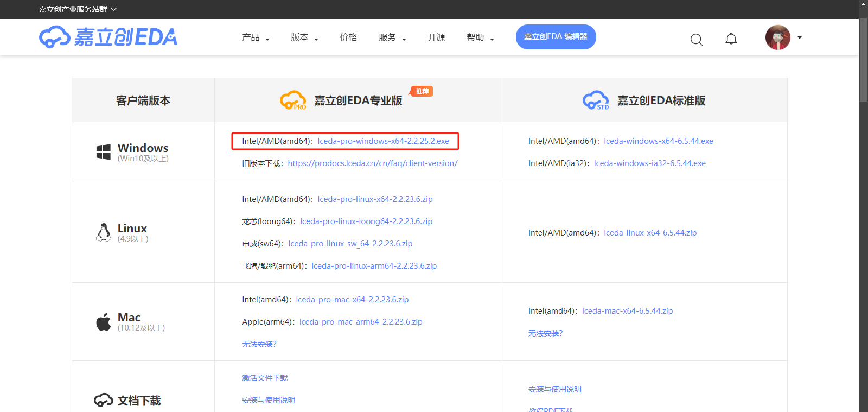This screenshot has width=868, height=412.
Task: Click the user avatar picture
Action: 778,37
